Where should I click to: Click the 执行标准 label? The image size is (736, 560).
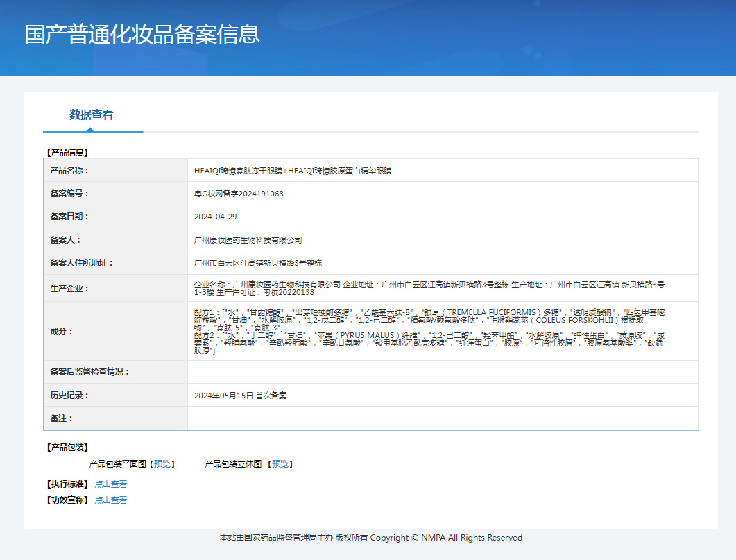pyautogui.click(x=67, y=484)
